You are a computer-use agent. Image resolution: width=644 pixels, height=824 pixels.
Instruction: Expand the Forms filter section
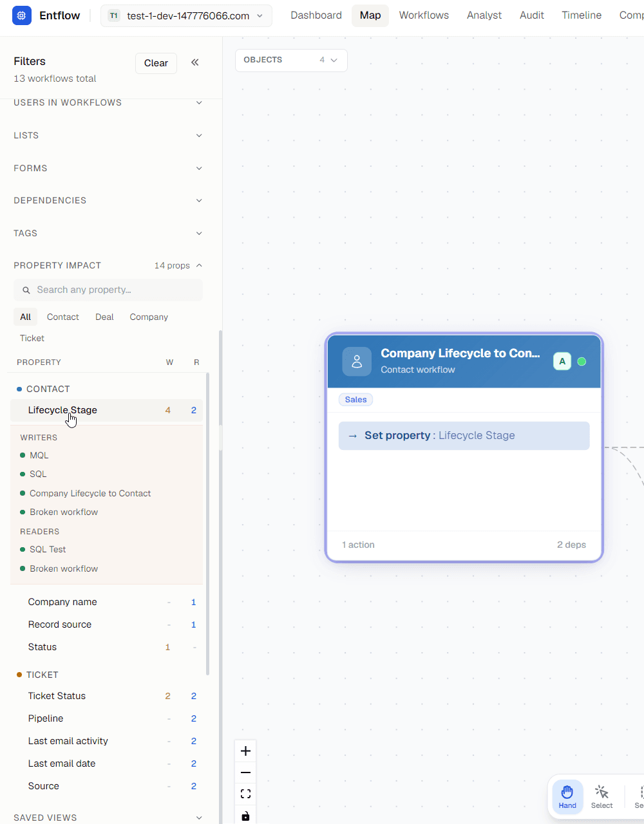(108, 168)
